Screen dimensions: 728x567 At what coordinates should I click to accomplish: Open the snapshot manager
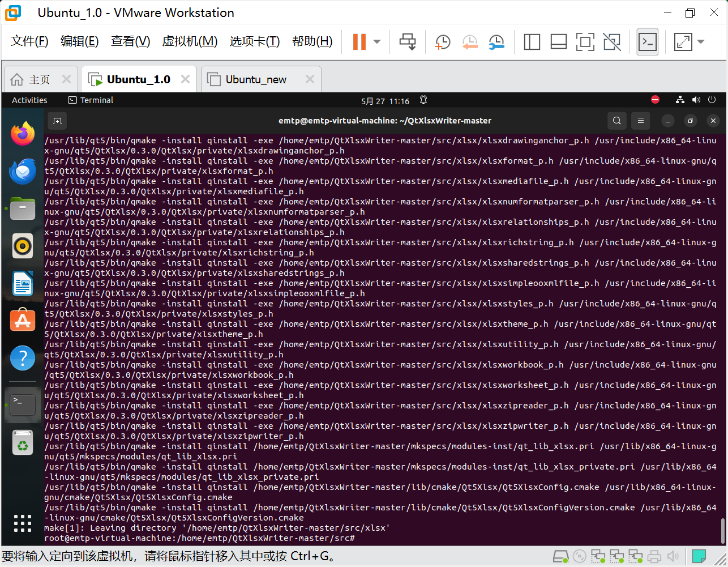pyautogui.click(x=496, y=41)
